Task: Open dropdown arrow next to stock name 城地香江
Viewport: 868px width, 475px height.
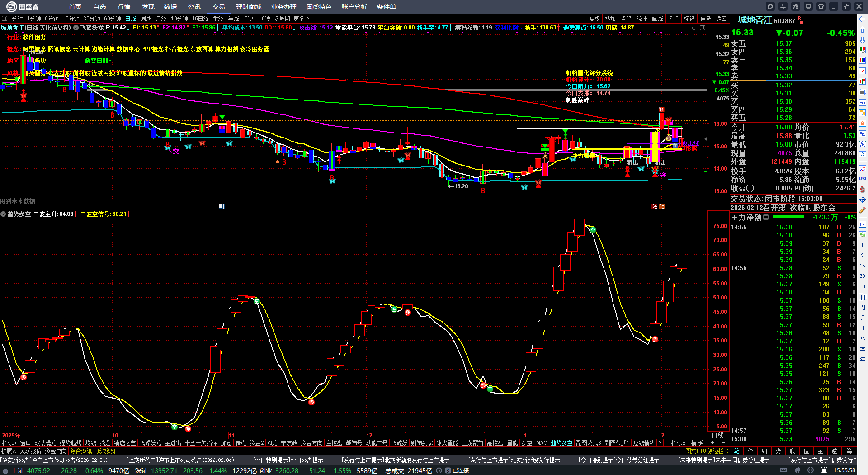Action: (x=76, y=28)
